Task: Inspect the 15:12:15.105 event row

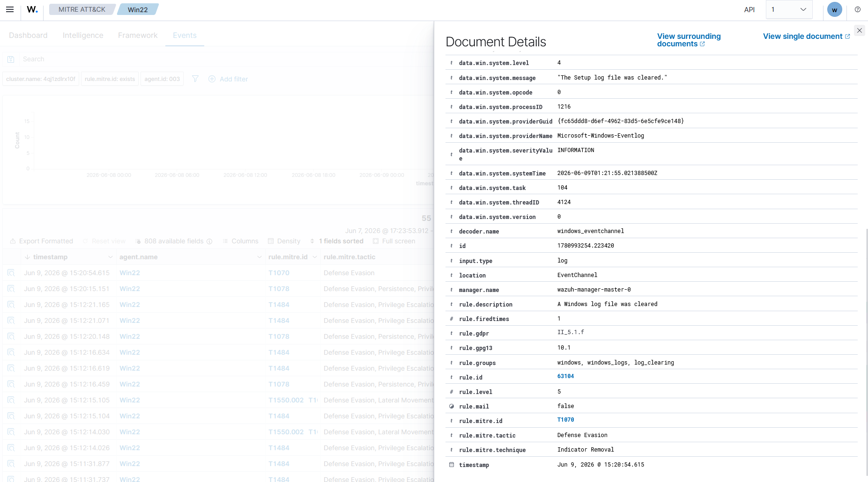Action: [11, 400]
